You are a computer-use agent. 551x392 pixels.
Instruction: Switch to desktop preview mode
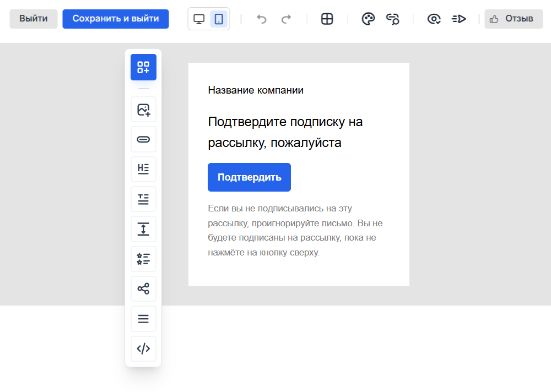(199, 19)
